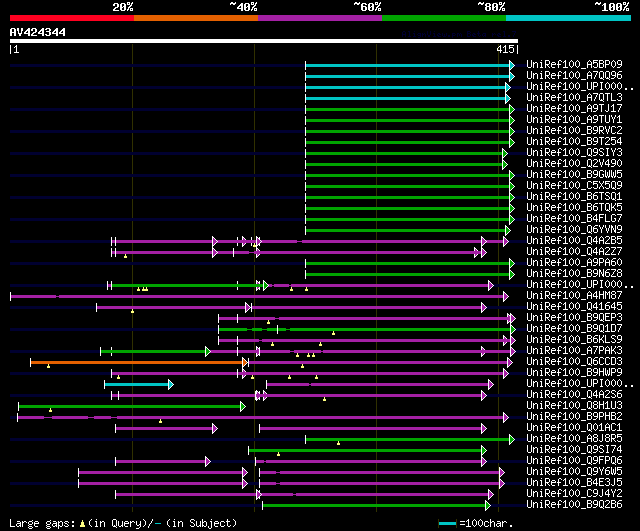Select the UniRef100_Q41645 label
This screenshot has width=640, height=531.
point(574,307)
